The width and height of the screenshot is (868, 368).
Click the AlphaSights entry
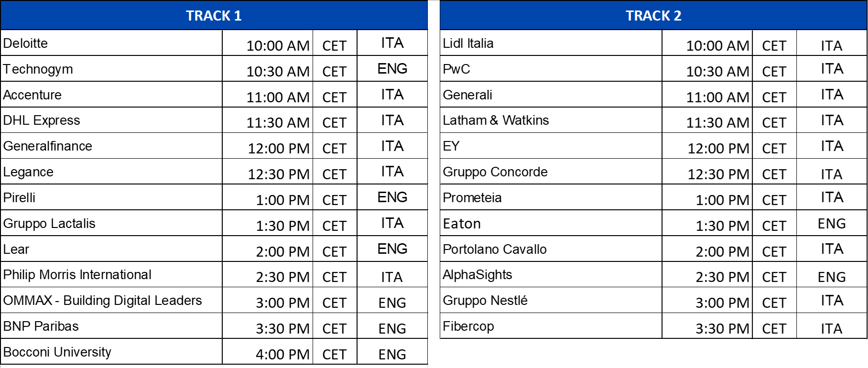477,275
